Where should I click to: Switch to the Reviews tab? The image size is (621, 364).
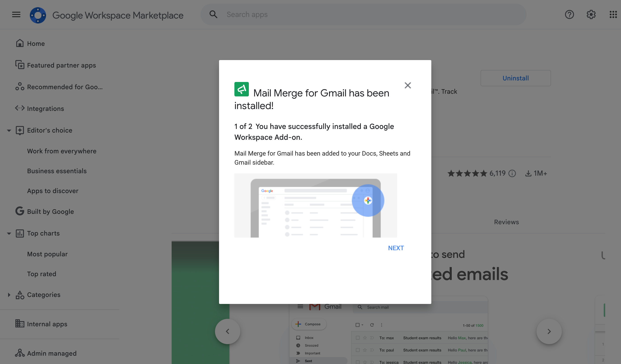coord(507,222)
